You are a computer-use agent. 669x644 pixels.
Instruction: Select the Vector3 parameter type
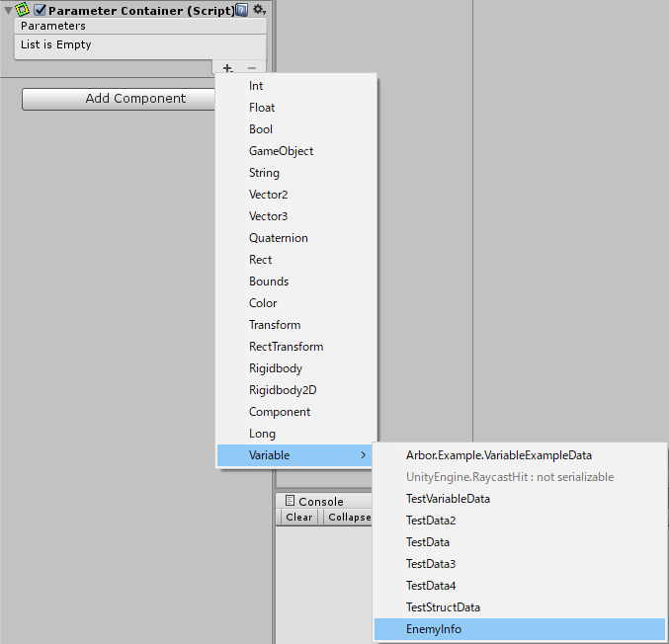(x=268, y=216)
